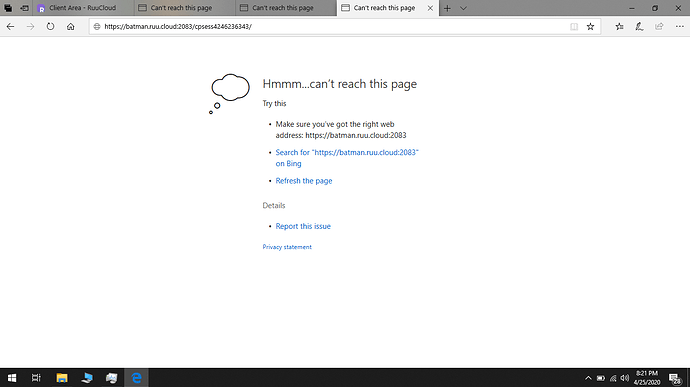Open Task View on the taskbar
The image size is (690, 387).
pyautogui.click(x=36, y=378)
